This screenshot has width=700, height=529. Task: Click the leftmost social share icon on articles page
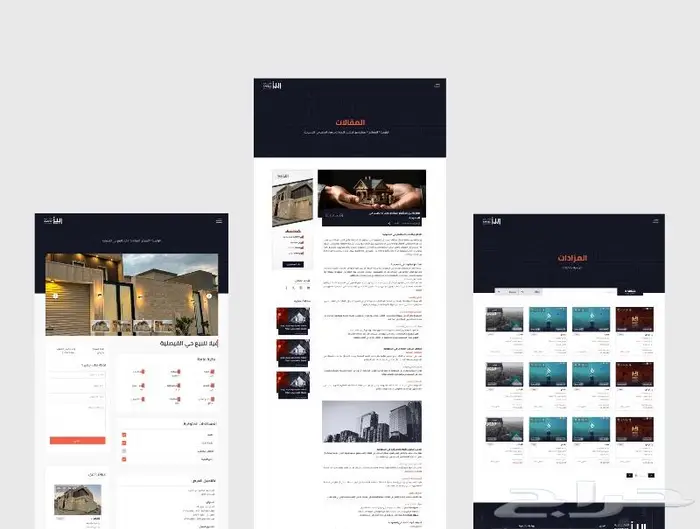(287, 288)
